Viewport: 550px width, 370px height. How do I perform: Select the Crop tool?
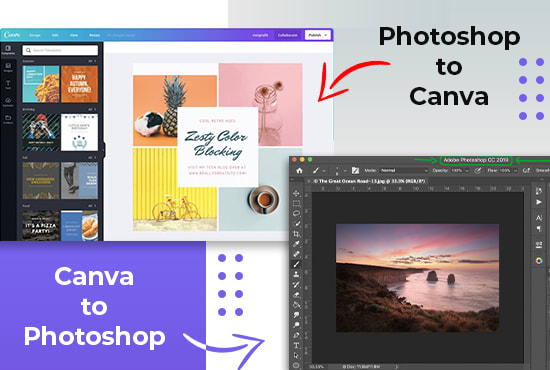(x=296, y=234)
